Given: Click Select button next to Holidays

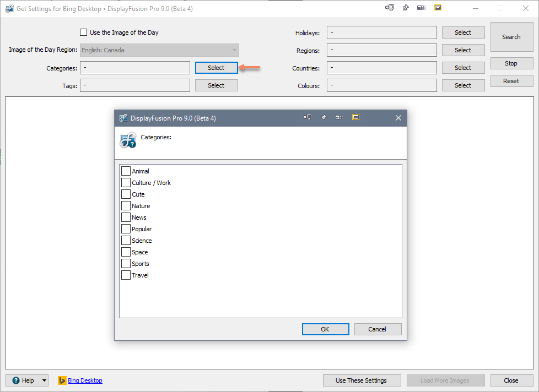Looking at the screenshot, I should (x=463, y=32).
